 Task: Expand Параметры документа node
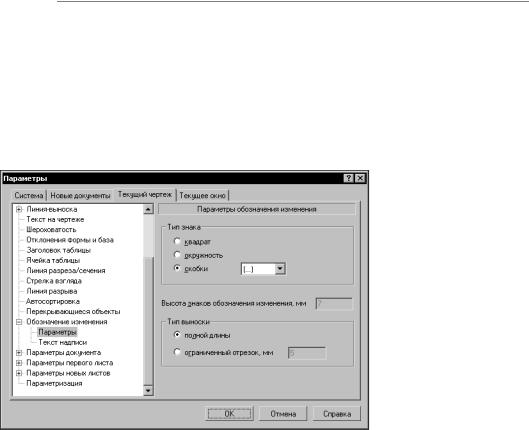[x=19, y=353]
